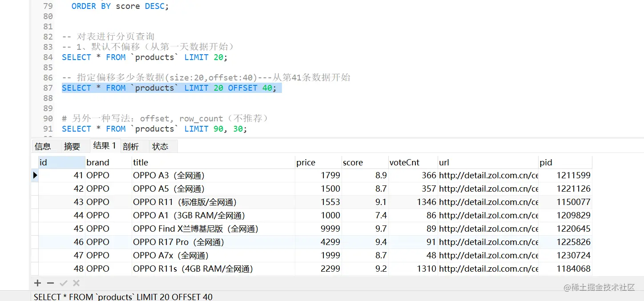Click pid cell 1184068
Screen dimensions: 644x301
pyautogui.click(x=565, y=269)
